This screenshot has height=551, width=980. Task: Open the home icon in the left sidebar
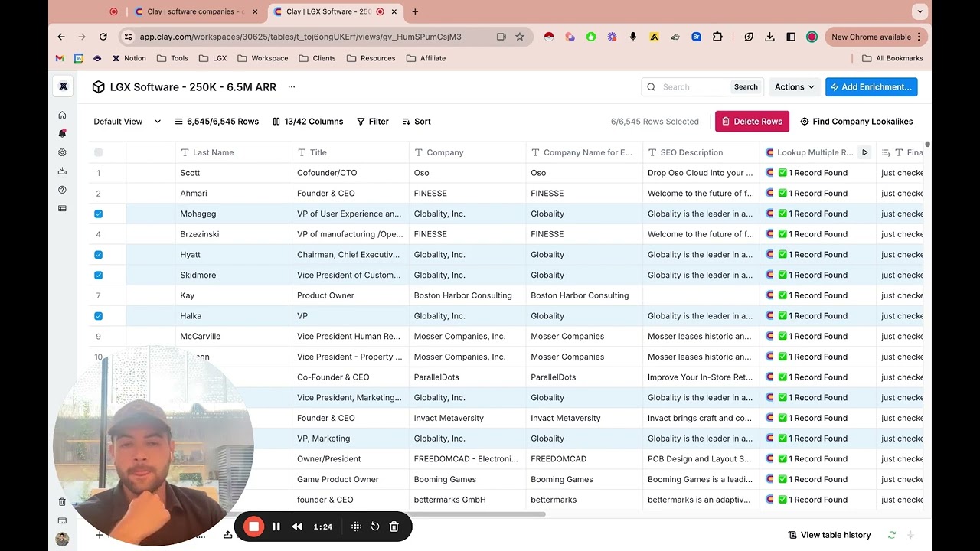tap(62, 115)
